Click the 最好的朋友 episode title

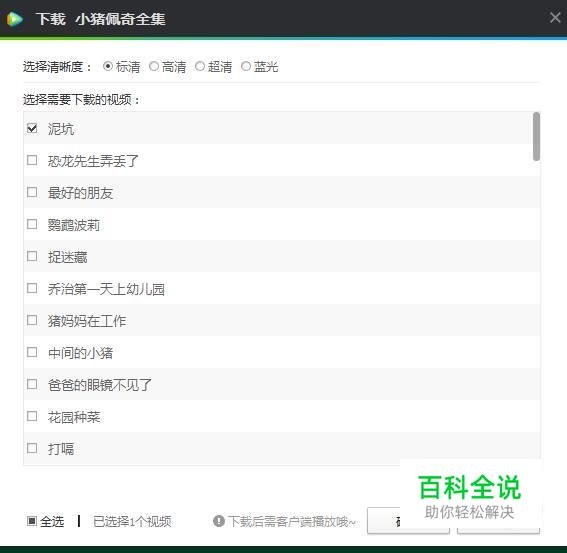[x=80, y=193]
